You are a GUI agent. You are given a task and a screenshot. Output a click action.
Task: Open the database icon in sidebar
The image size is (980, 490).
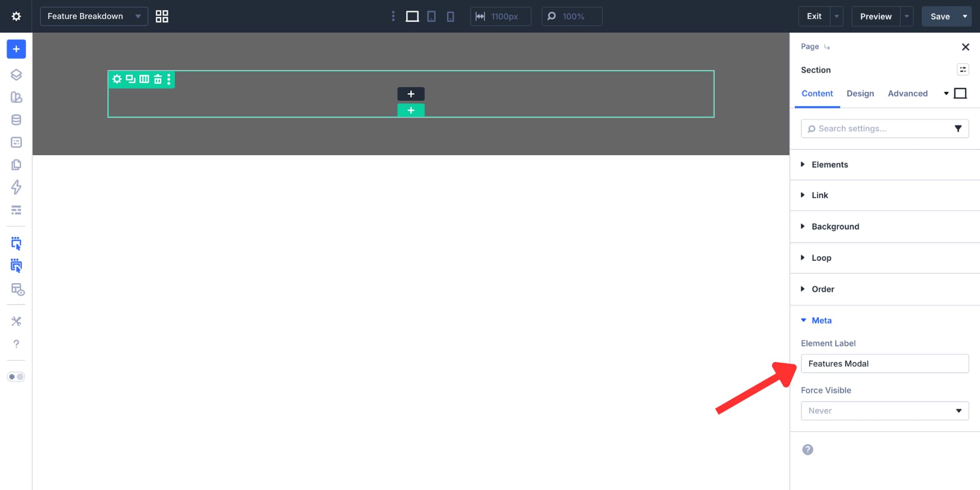tap(16, 120)
